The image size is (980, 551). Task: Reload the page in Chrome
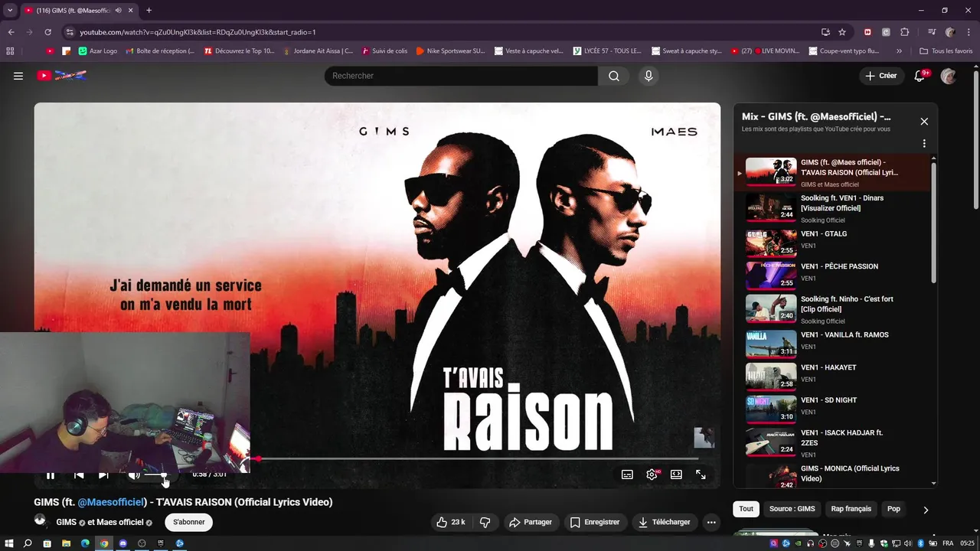pyautogui.click(x=47, y=32)
